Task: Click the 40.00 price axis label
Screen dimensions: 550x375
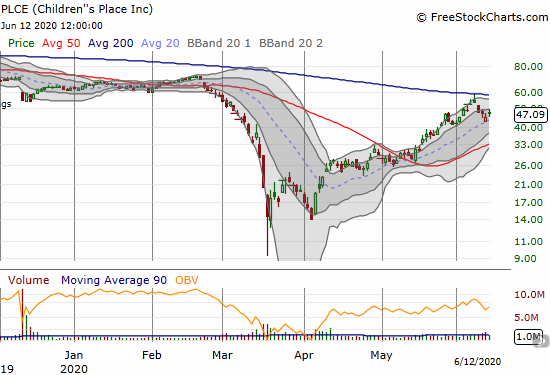Action: click(x=529, y=127)
